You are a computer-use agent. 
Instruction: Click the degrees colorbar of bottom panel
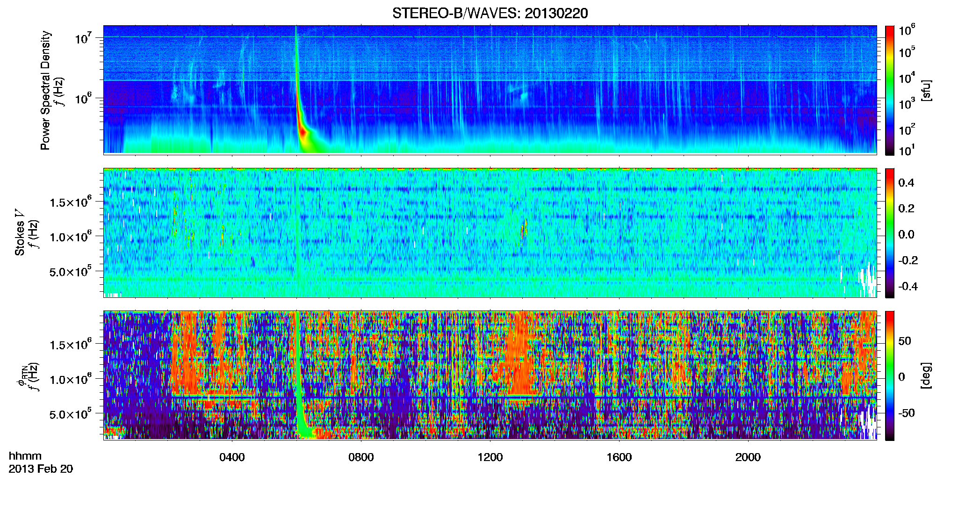(889, 375)
